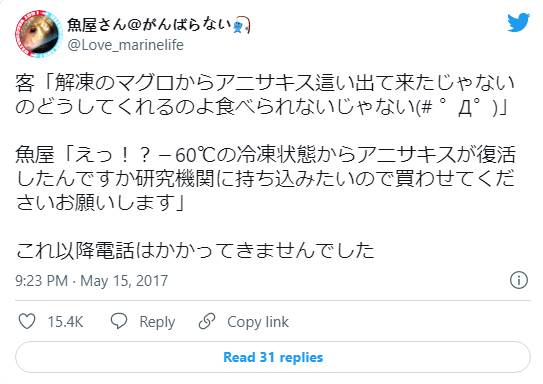The width and height of the screenshot is (543, 384).
Task: Click the Twitter bird logo
Action: click(518, 23)
